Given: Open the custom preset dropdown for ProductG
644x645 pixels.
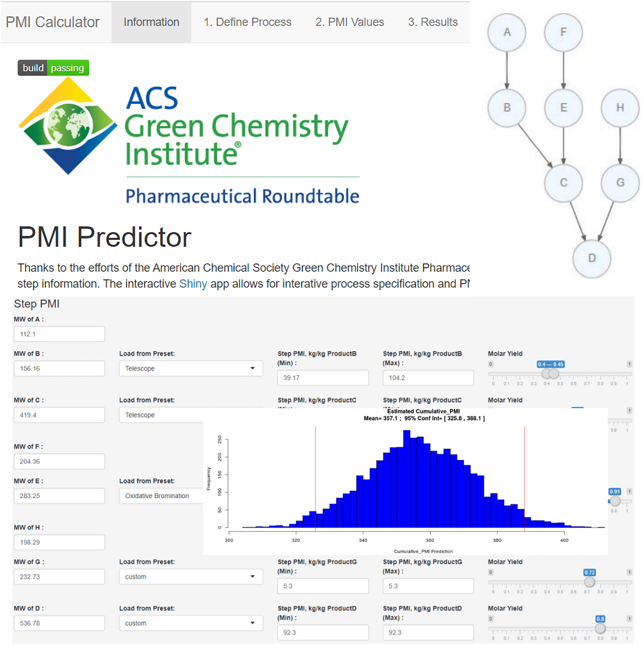Looking at the screenshot, I should pos(191,577).
